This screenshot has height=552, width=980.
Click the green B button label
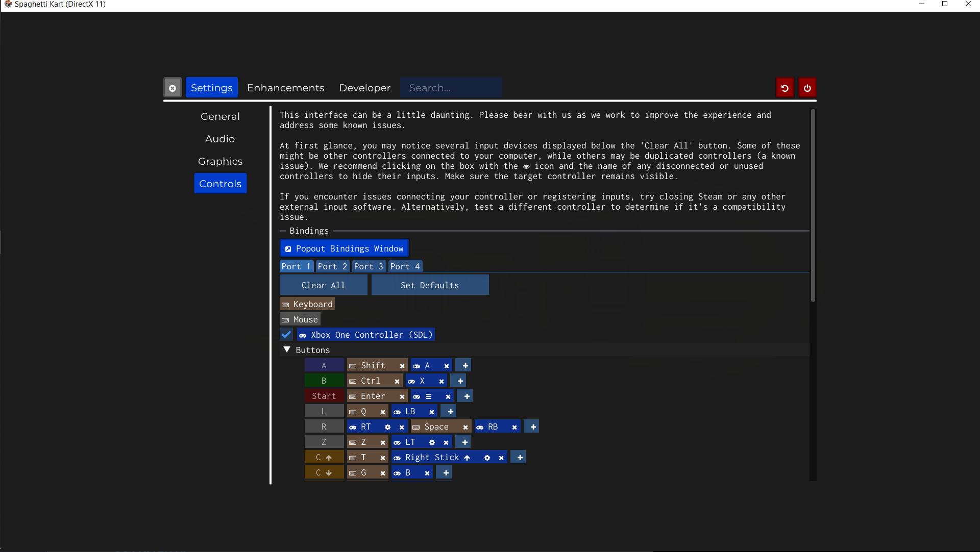click(x=324, y=381)
